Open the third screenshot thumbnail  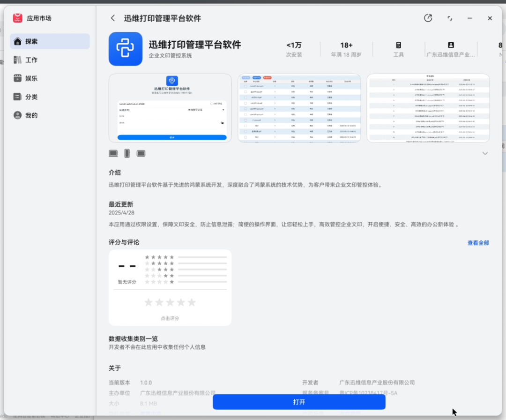point(428,108)
